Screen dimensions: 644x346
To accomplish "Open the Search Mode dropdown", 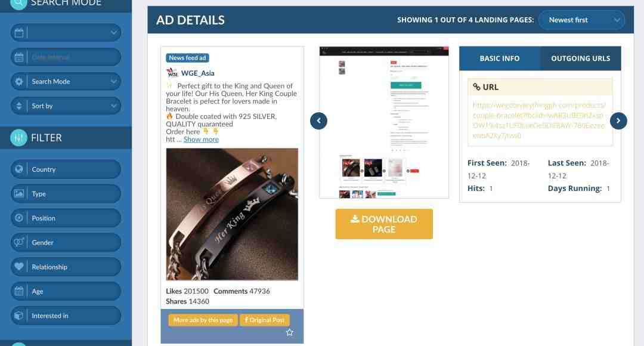I will point(66,81).
